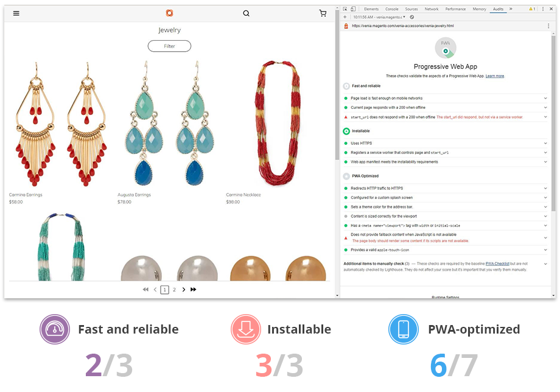
Task: Expand Additional items to manually check
Action: pyautogui.click(x=545, y=264)
